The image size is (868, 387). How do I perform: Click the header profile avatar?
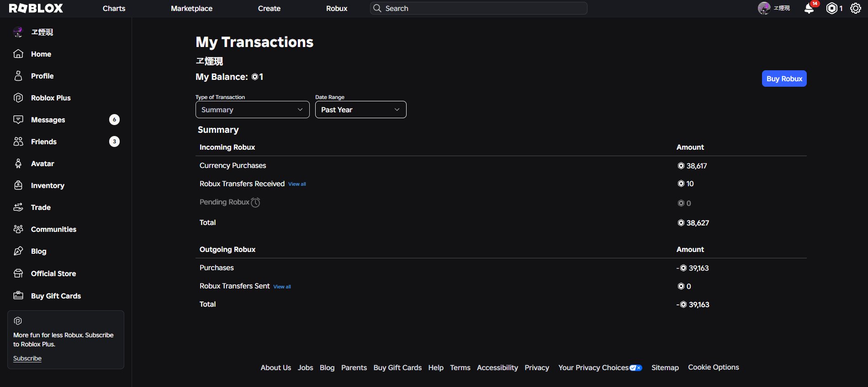764,8
